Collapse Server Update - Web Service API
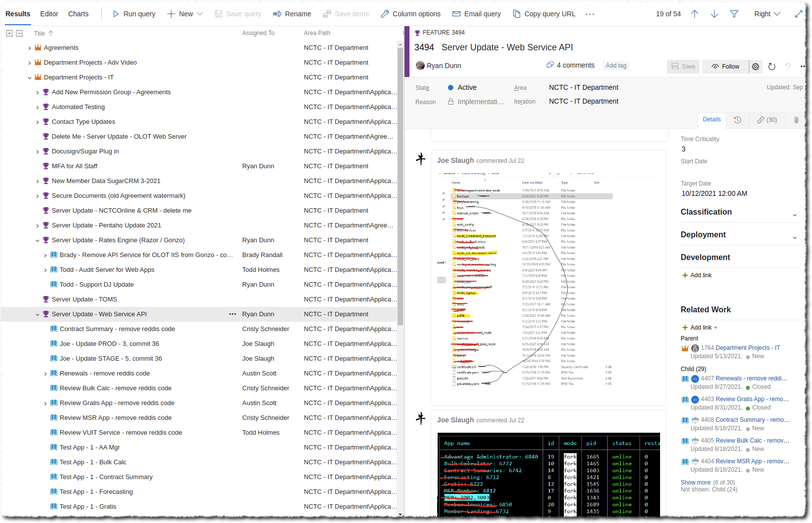Image resolution: width=812 pixels, height=523 pixels. pos(37,314)
